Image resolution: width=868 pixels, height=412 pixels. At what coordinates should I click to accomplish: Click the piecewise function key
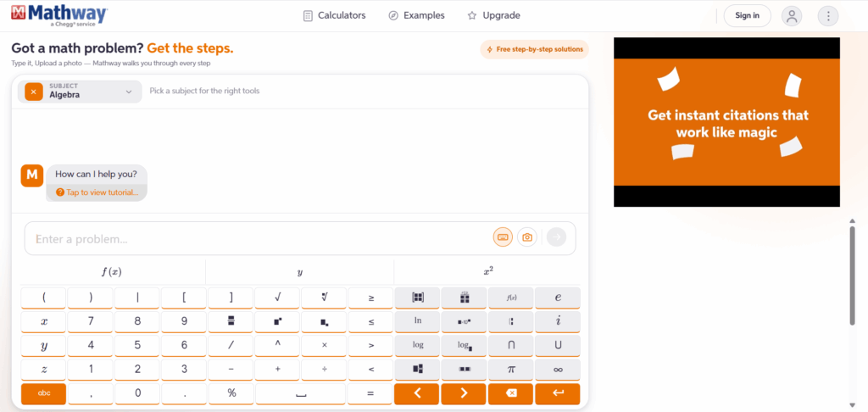pos(511,322)
